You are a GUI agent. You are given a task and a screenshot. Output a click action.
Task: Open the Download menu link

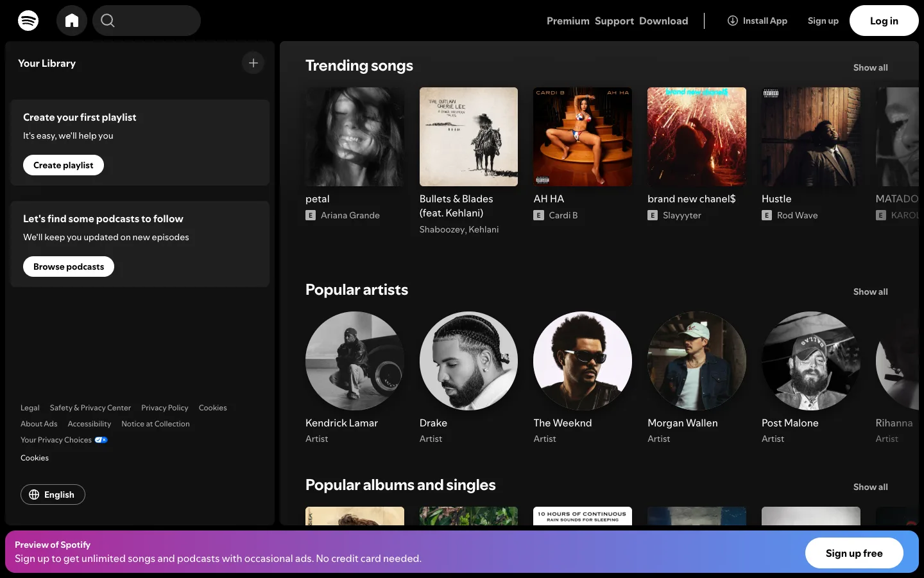[663, 21]
